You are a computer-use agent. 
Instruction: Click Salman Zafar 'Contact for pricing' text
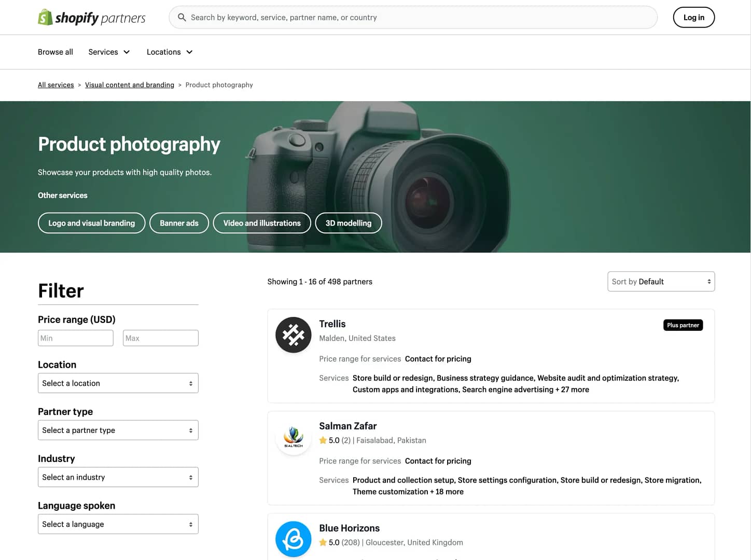point(438,461)
